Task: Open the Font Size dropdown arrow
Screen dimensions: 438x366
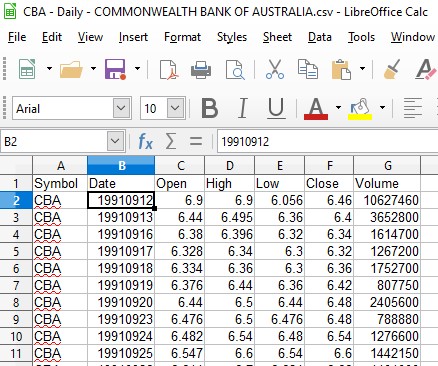Action: coord(175,108)
